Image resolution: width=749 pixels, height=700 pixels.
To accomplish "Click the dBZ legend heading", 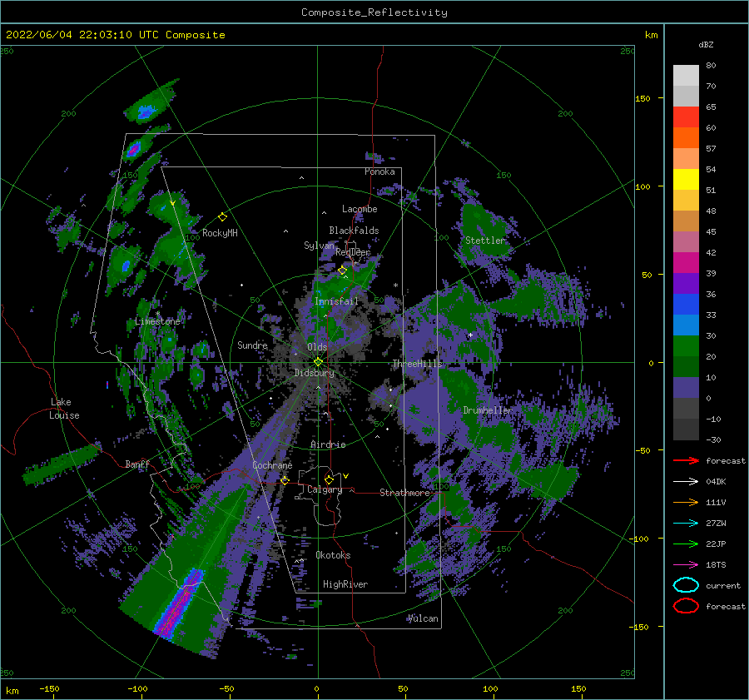I will click(706, 44).
